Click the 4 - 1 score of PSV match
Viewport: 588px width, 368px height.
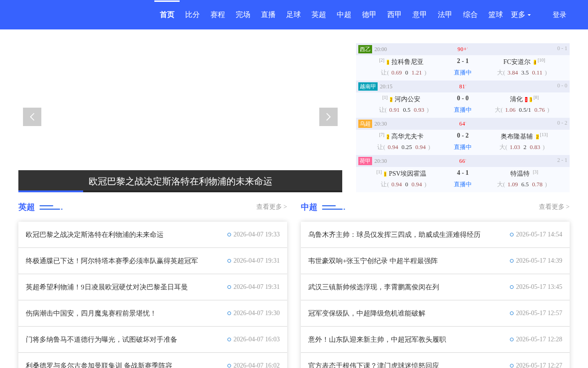(x=463, y=173)
